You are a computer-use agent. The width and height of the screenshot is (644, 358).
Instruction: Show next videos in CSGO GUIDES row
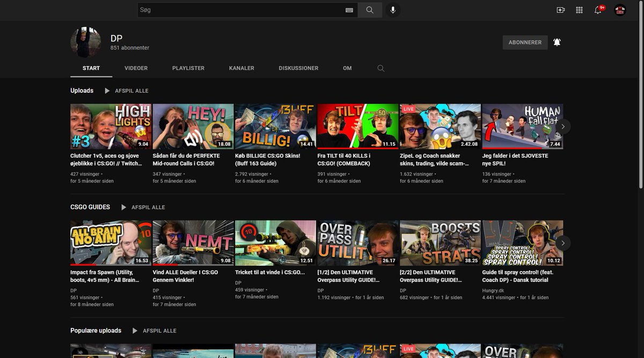coord(563,243)
